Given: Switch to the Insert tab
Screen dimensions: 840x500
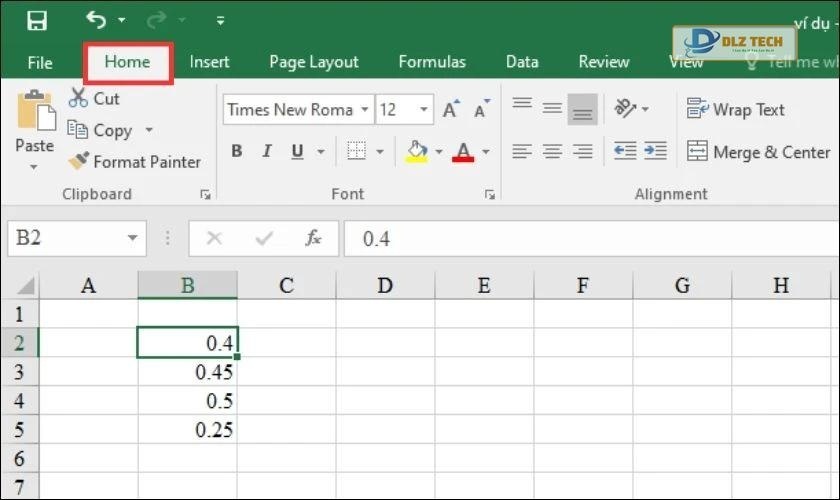Looking at the screenshot, I should click(209, 62).
